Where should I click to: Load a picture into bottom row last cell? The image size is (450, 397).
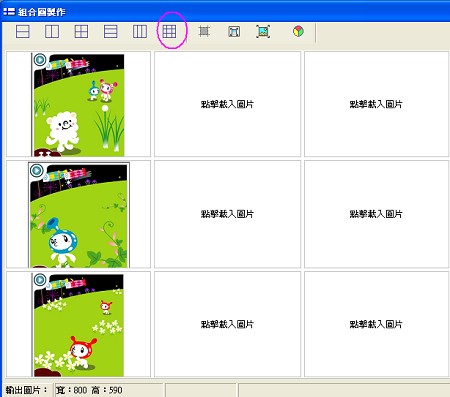[376, 324]
